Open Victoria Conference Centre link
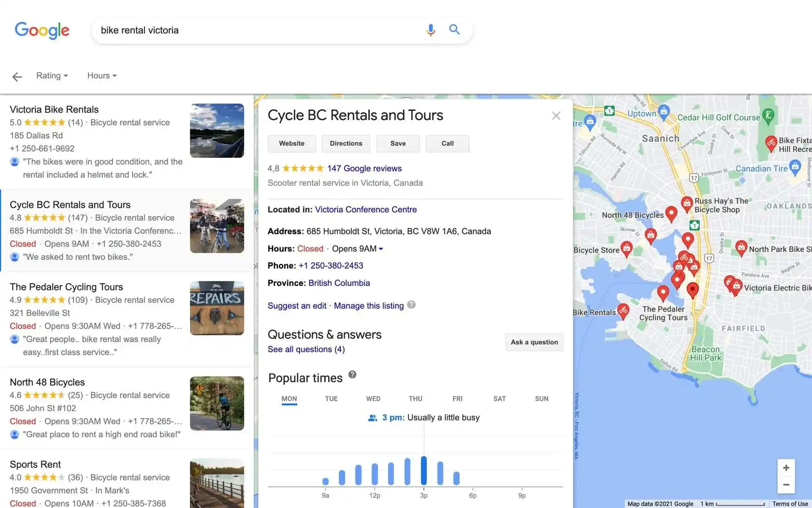Screen dimensions: 812x508 point(366,209)
